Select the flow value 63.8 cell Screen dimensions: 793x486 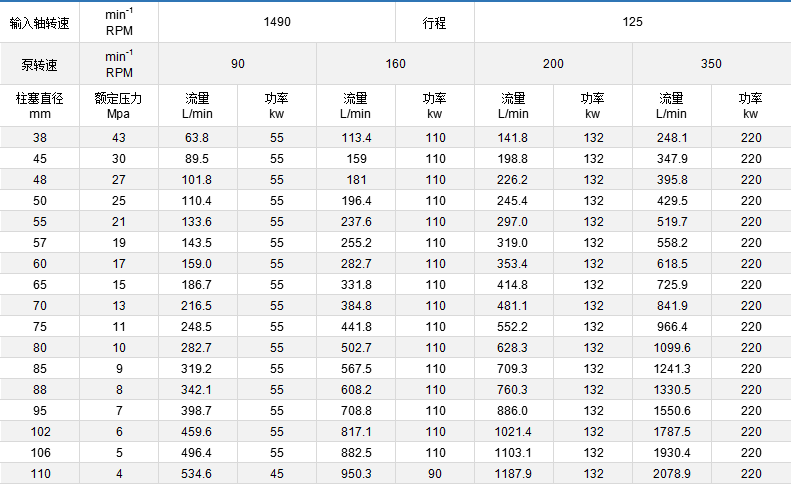197,138
